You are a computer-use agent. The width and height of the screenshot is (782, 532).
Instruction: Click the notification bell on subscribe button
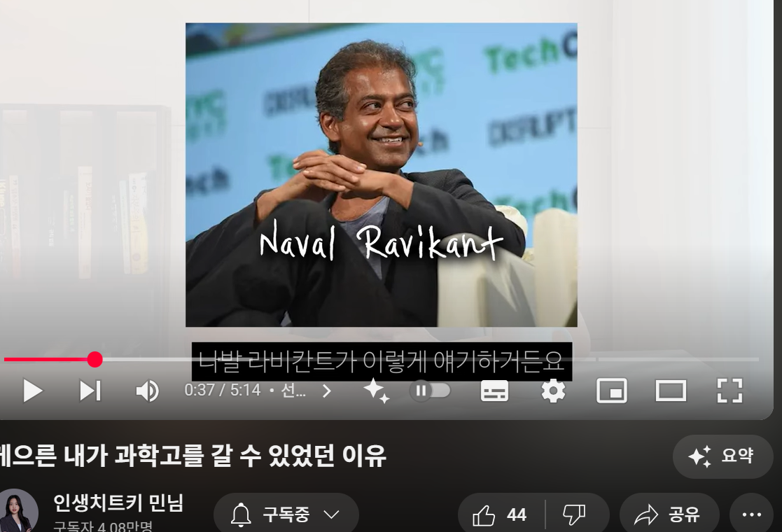click(x=242, y=513)
